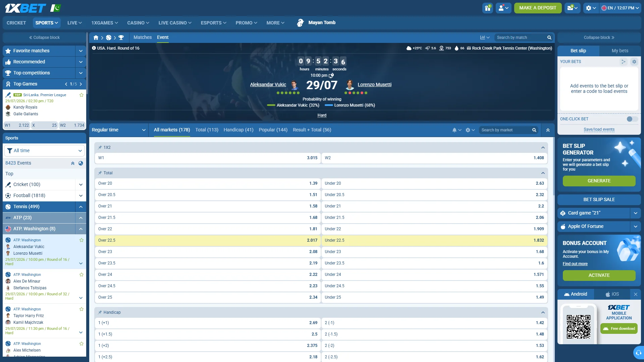The height and width of the screenshot is (362, 644).
Task: Open the All time filter dropdown
Action: (x=44, y=151)
